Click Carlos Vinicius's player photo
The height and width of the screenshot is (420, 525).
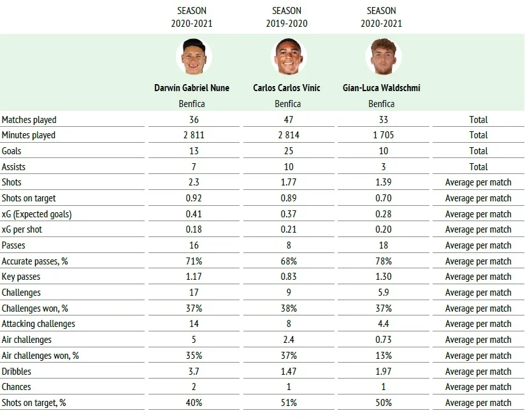(x=287, y=57)
